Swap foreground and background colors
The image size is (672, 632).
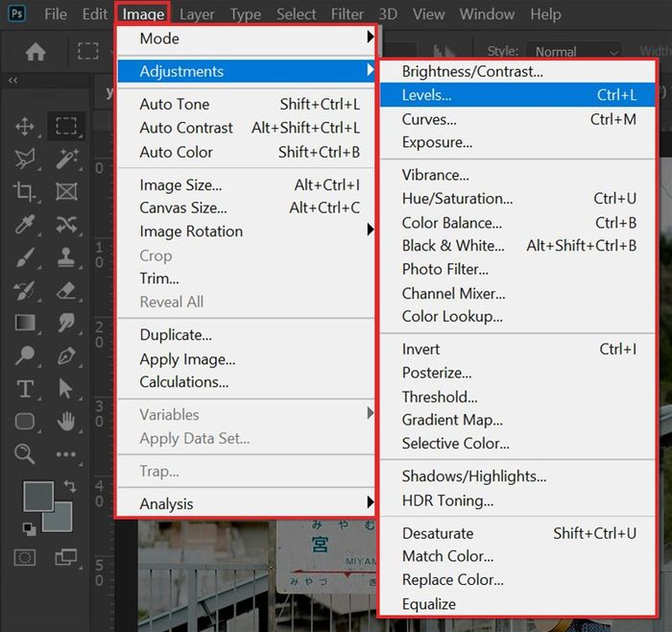(70, 486)
